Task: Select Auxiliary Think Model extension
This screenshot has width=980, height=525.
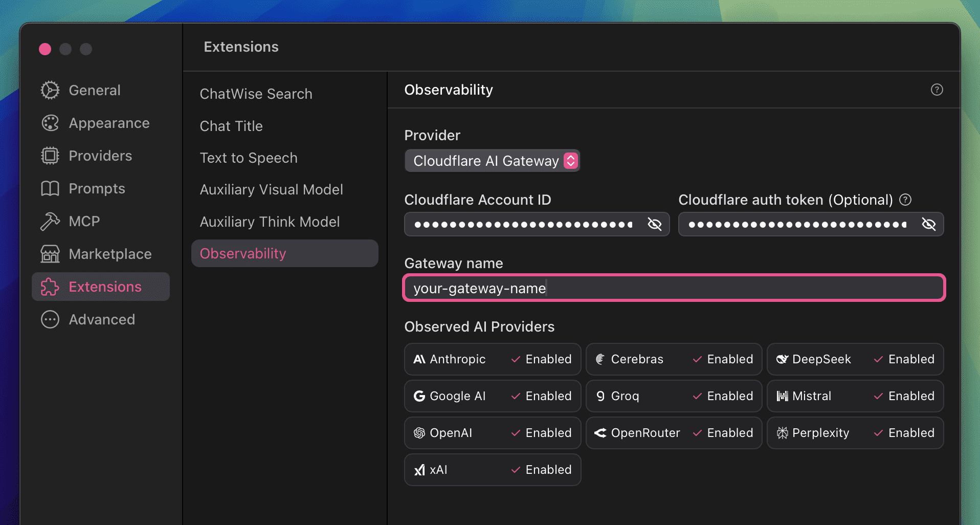Action: pyautogui.click(x=284, y=222)
